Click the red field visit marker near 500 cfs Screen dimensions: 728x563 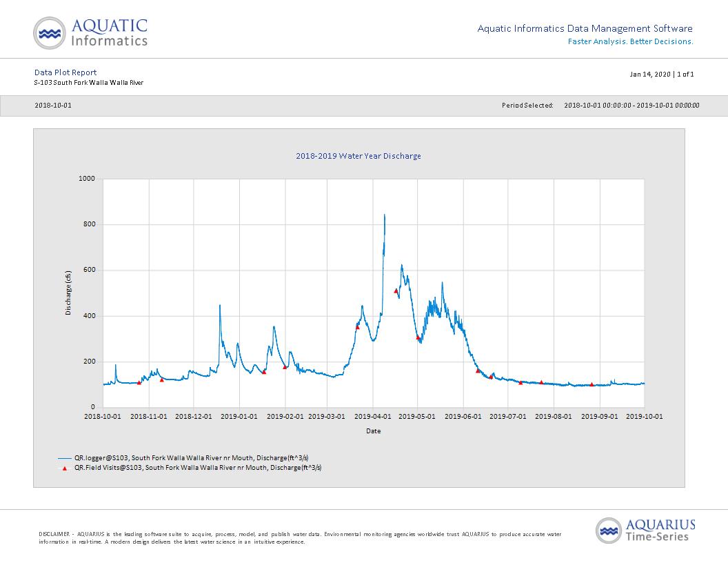pyautogui.click(x=396, y=290)
